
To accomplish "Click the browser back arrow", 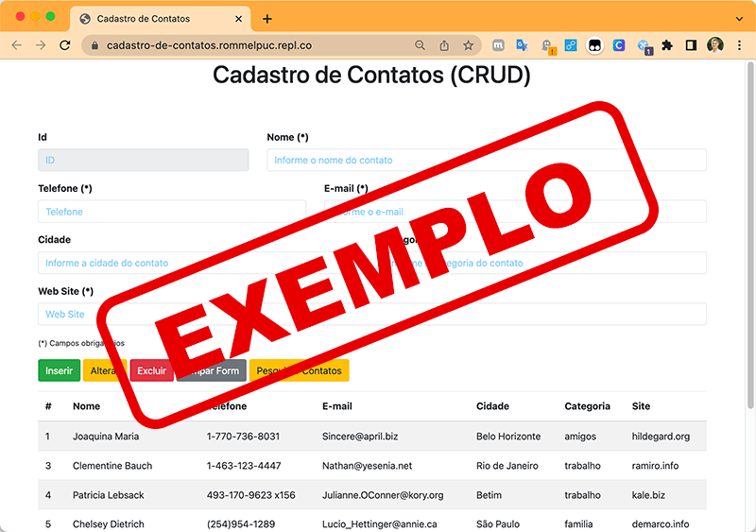I will [x=16, y=45].
